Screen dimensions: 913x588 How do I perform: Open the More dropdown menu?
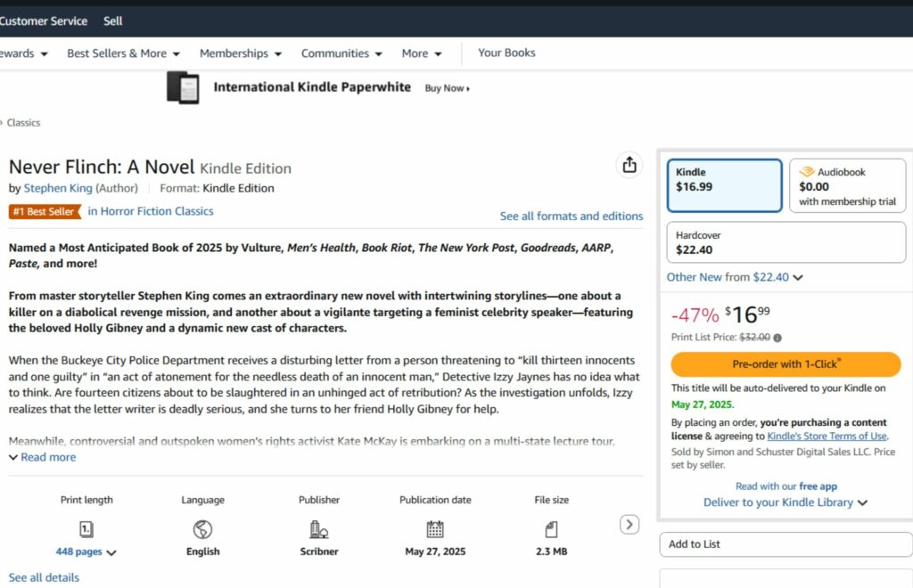click(x=422, y=53)
